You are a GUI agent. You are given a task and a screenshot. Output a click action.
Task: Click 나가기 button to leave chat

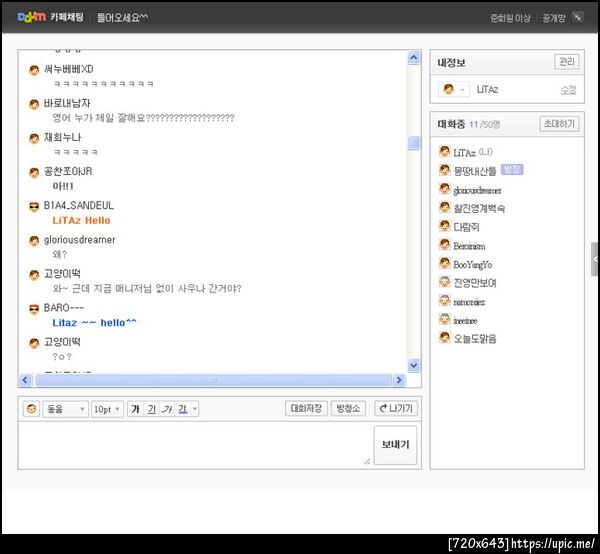click(396, 408)
